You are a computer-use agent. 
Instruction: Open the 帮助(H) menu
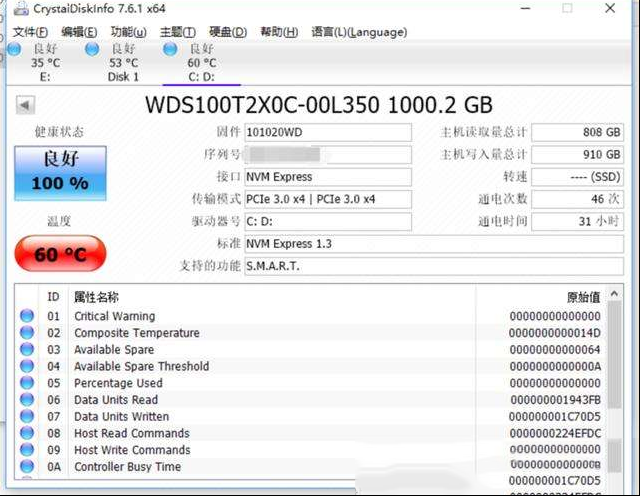[279, 32]
